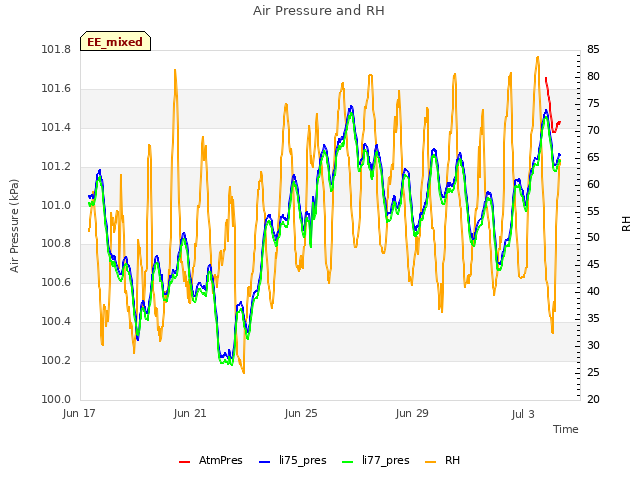The image size is (640, 480).
Task: Click the chart title Air Pressure and RH
Action: [318, 11]
